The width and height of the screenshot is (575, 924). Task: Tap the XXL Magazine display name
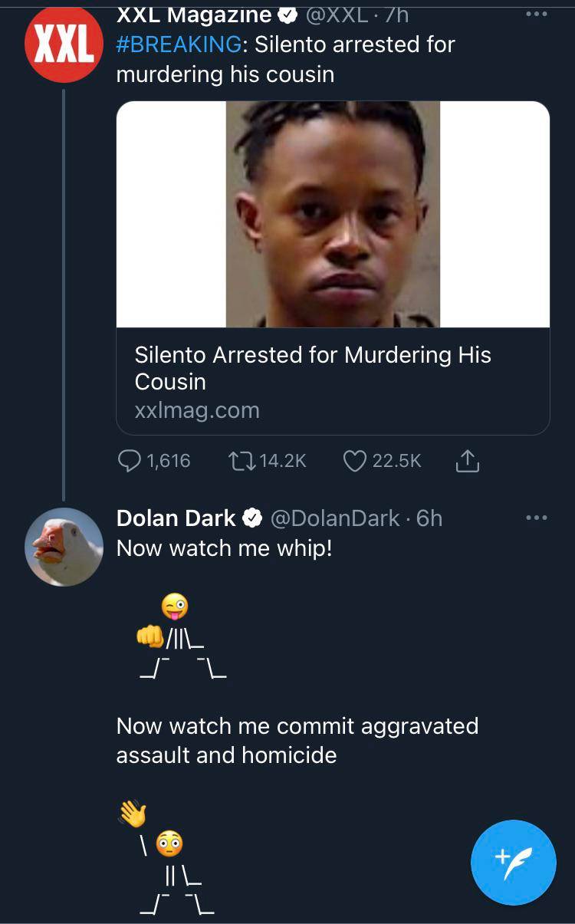tap(194, 15)
